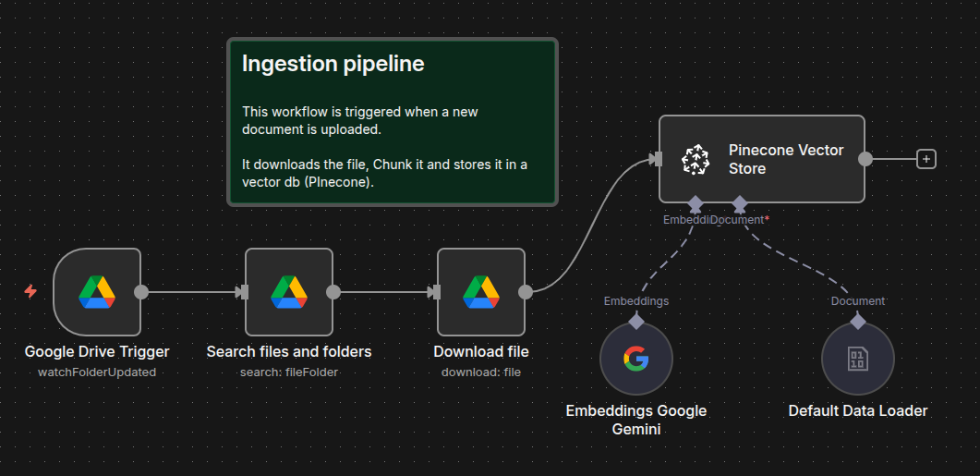Click the output connector of Google Drive Trigger
The image size is (980, 476).
[141, 292]
